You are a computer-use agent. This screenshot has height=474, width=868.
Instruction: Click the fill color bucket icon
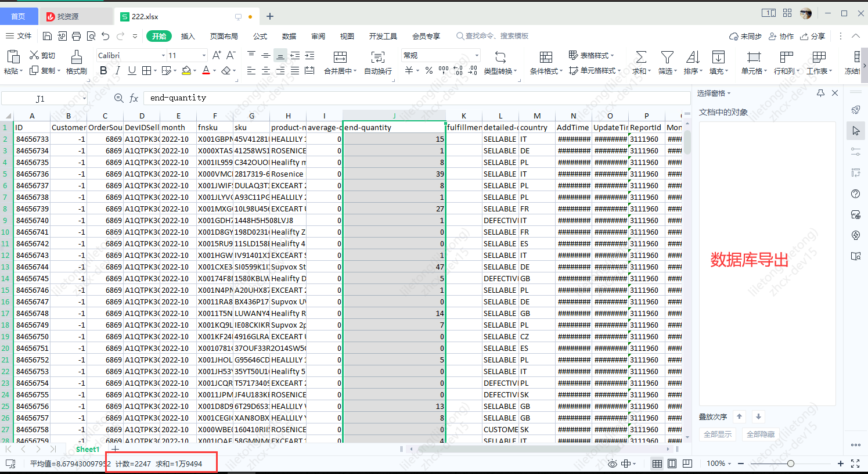click(x=186, y=70)
